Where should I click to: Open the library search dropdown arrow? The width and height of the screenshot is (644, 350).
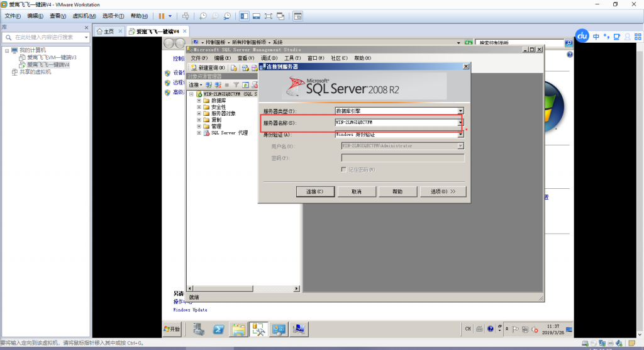click(86, 37)
